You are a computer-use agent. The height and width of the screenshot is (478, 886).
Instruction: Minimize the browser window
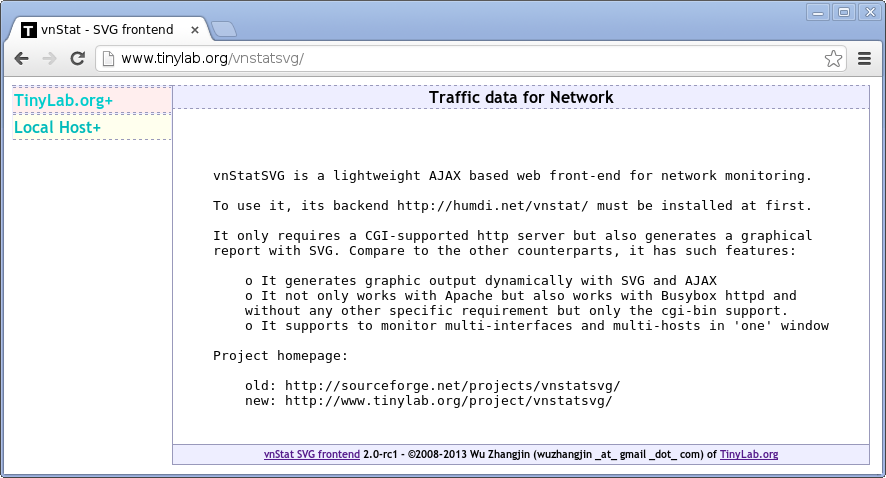pyautogui.click(x=819, y=12)
